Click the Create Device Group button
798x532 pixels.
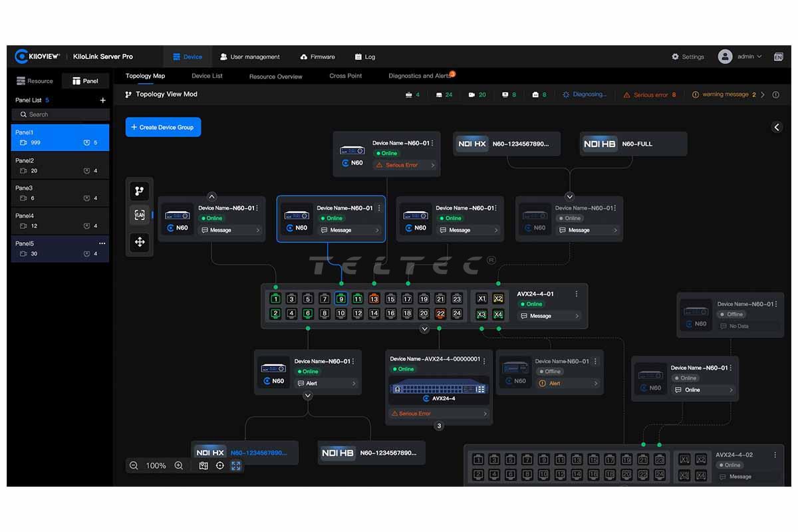click(x=163, y=127)
